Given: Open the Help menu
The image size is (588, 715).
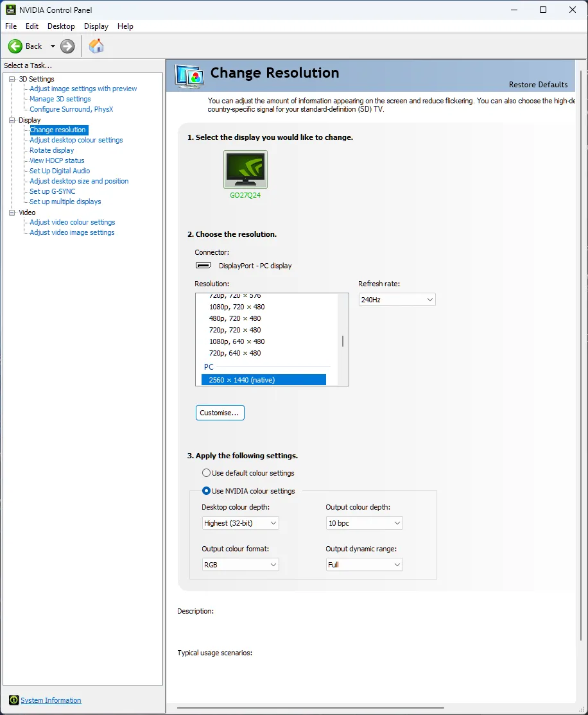Looking at the screenshot, I should click(125, 26).
